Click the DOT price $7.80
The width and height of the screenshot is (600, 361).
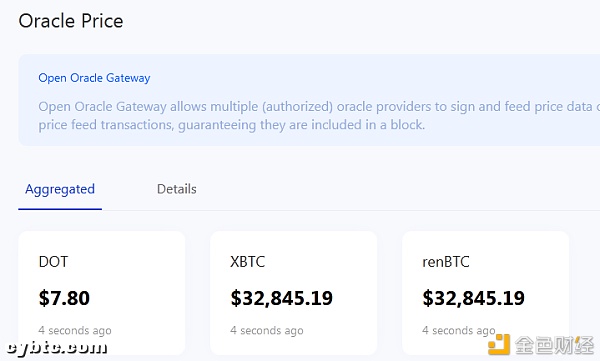coord(64,298)
